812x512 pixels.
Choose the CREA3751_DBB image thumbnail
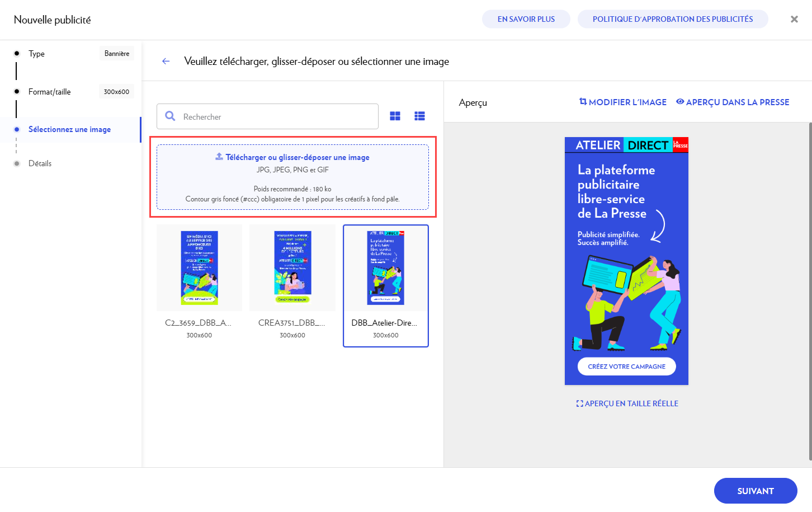[x=292, y=268]
